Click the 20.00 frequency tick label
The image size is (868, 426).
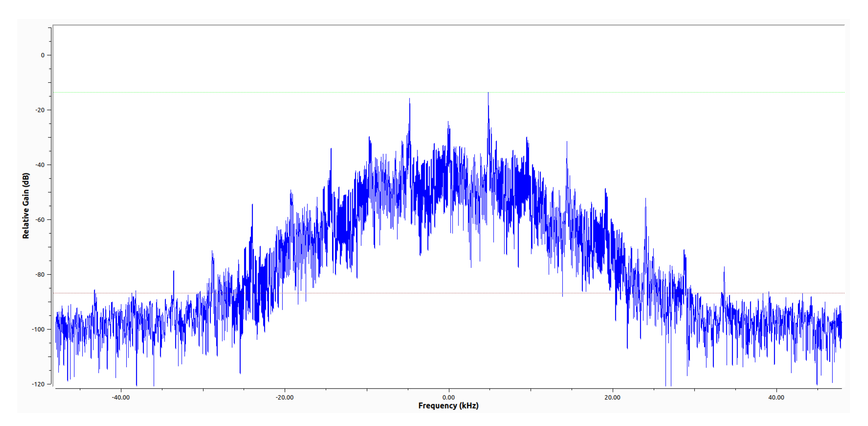612,398
